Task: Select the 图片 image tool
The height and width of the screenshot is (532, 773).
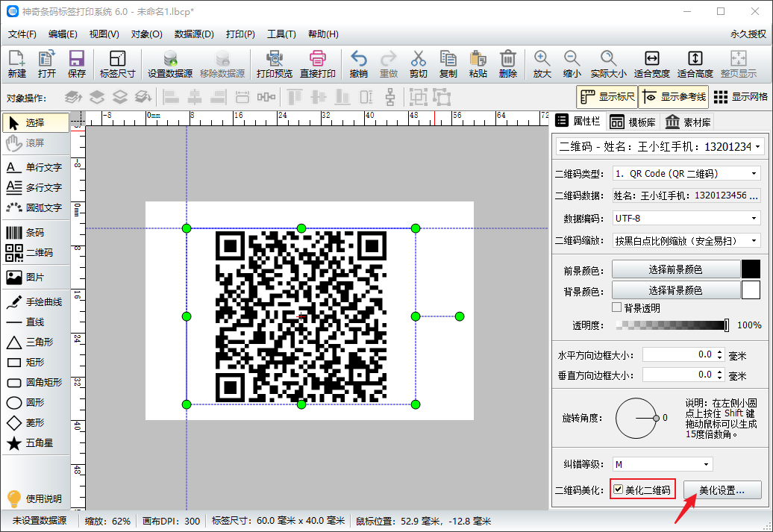Action: tap(35, 278)
